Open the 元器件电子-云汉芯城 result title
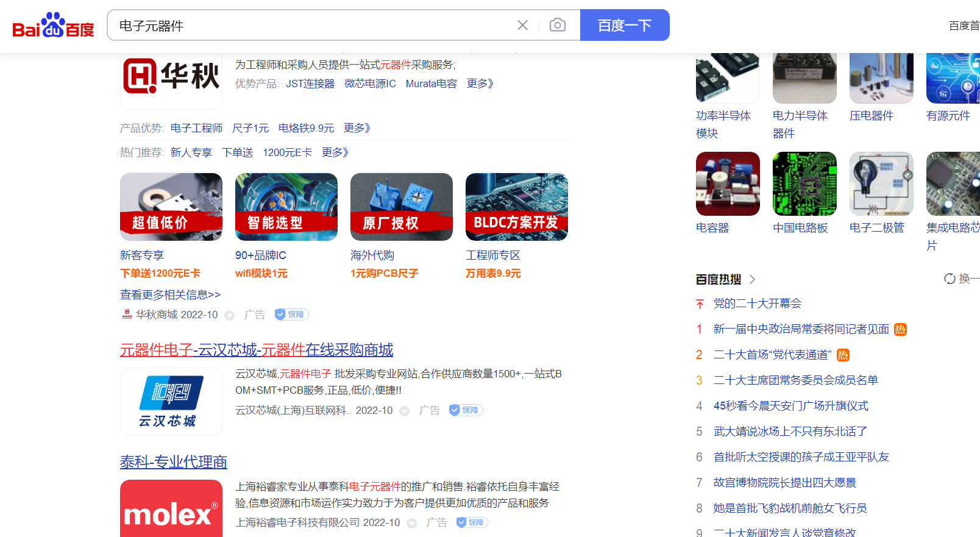 [x=256, y=350]
